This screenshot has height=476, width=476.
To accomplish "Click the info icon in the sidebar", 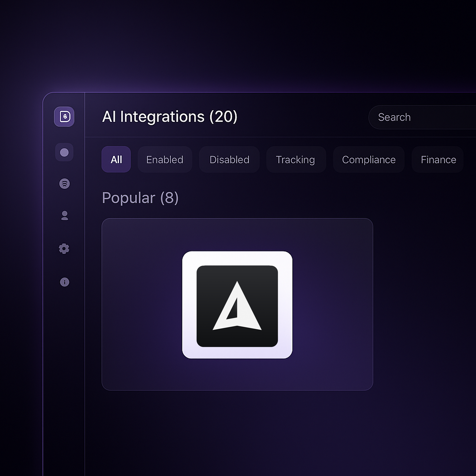I will point(65,282).
